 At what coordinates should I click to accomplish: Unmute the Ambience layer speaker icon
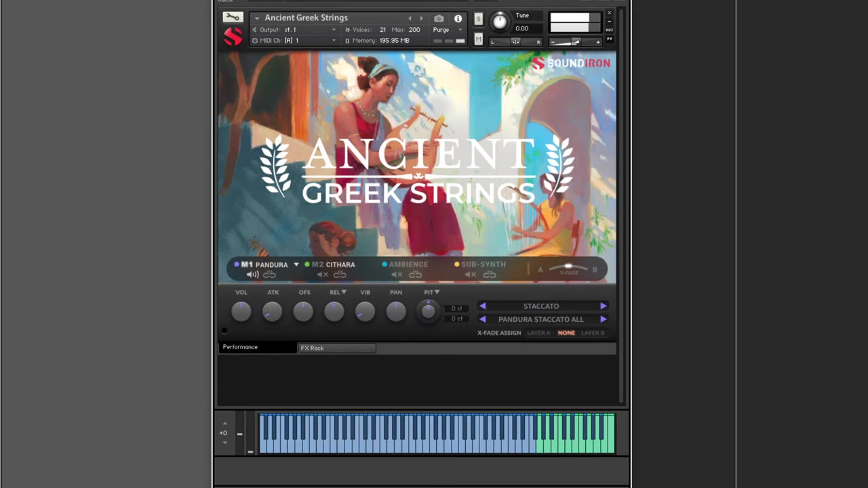397,274
